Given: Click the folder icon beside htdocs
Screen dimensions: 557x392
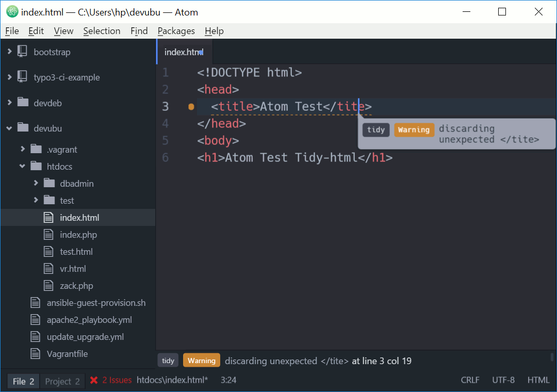Looking at the screenshot, I should [37, 166].
